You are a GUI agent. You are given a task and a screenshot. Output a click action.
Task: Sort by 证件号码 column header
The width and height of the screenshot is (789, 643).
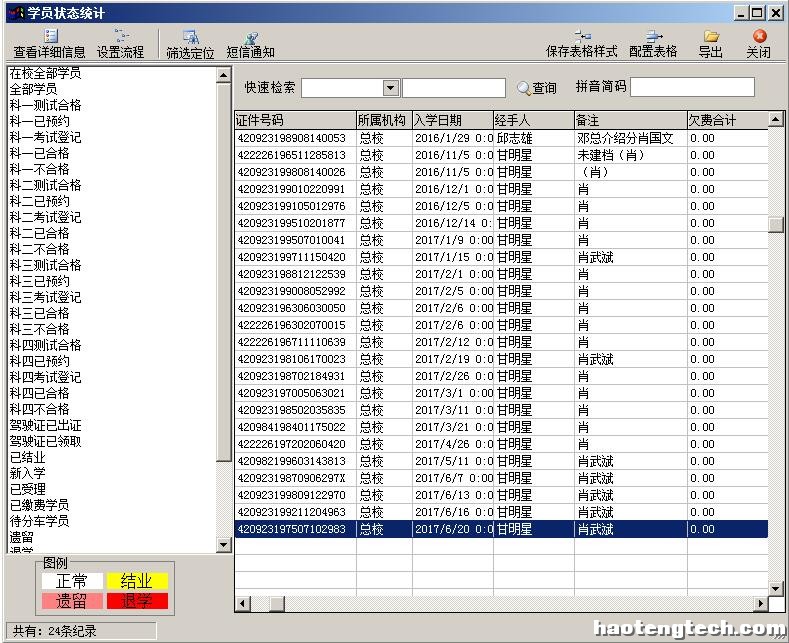click(295, 120)
